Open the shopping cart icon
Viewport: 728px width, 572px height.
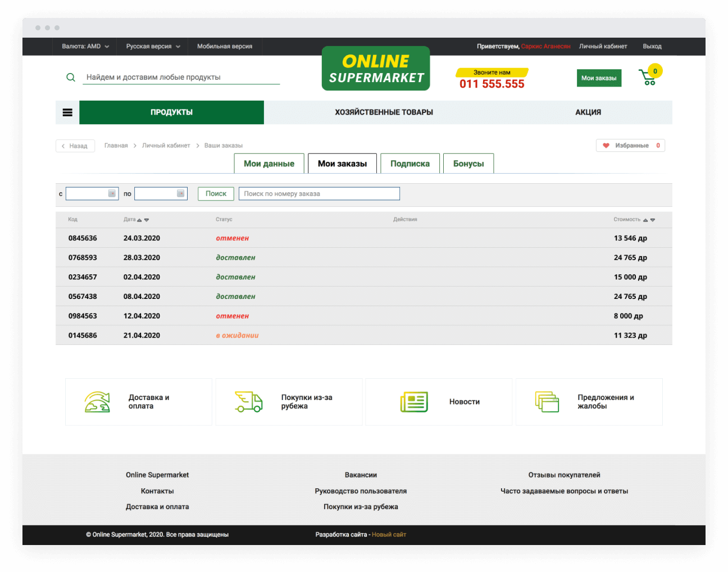(648, 77)
